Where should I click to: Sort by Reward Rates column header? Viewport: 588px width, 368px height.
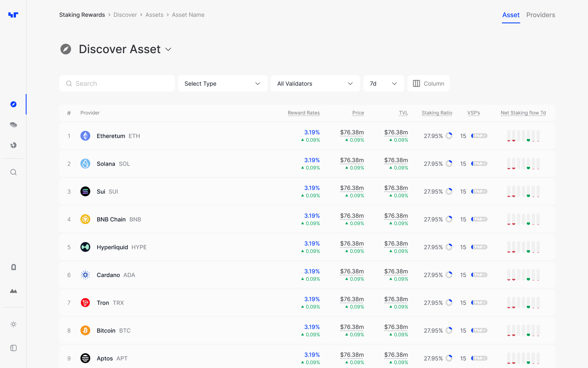(x=304, y=113)
